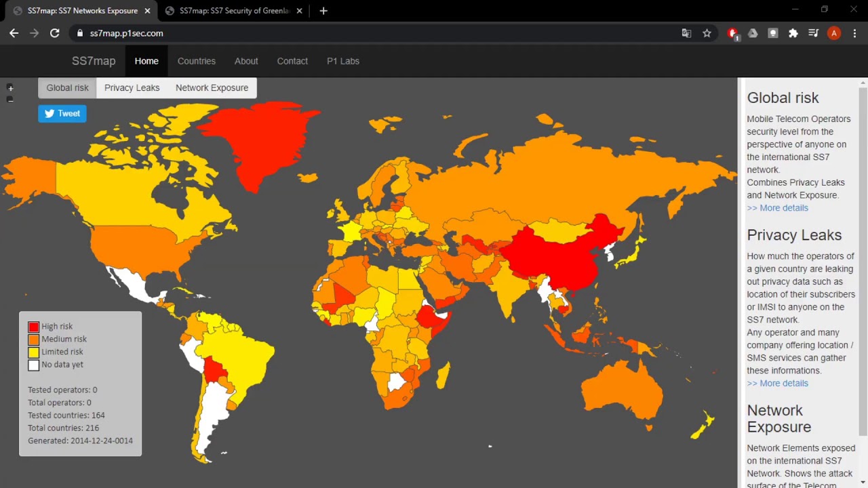Bookmark this page with the star icon
The image size is (868, 488).
(707, 33)
